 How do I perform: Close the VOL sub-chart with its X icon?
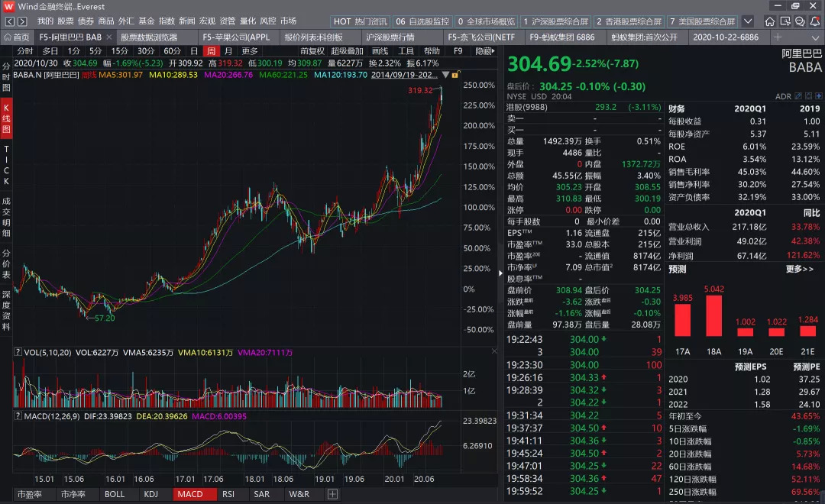494,351
